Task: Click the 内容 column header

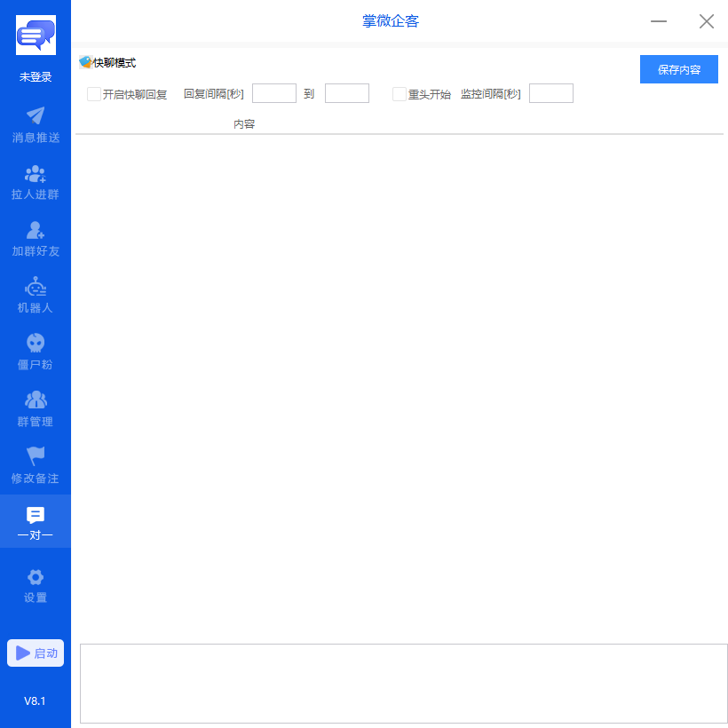Action: tap(244, 124)
